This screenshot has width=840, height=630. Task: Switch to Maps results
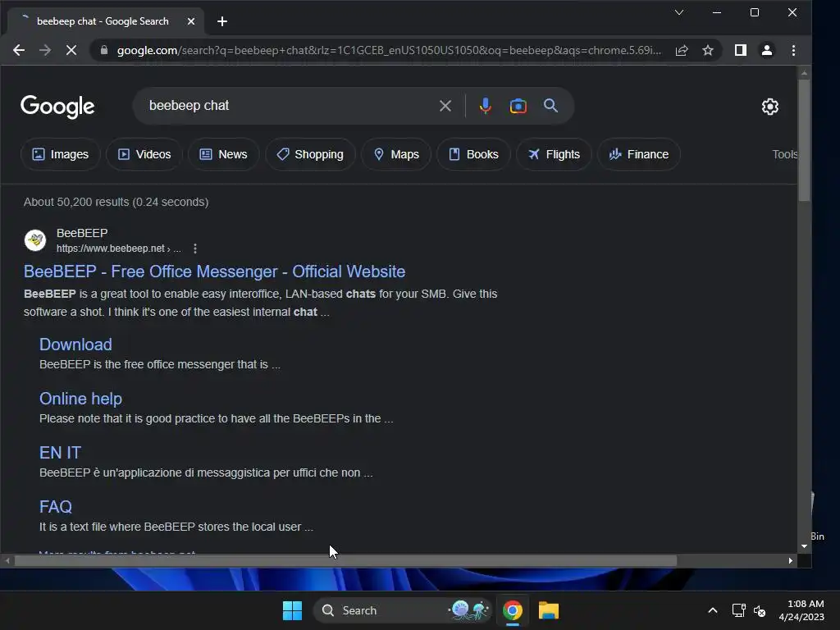coord(396,154)
